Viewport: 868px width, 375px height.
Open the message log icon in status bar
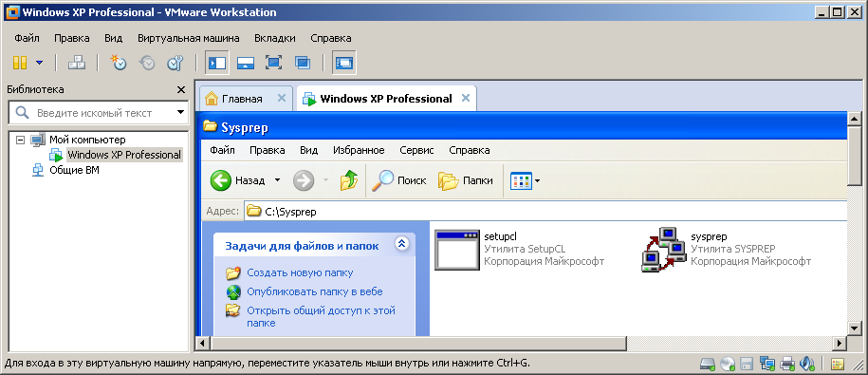pyautogui.click(x=837, y=364)
